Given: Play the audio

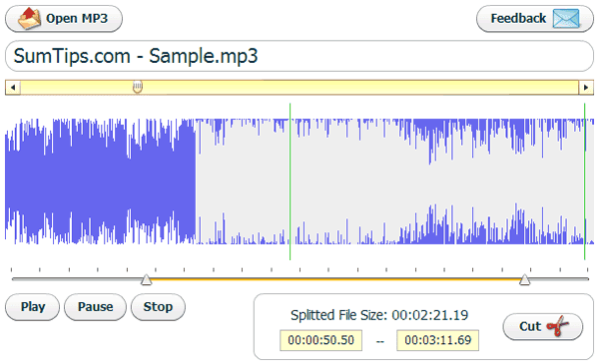Looking at the screenshot, I should (x=33, y=307).
